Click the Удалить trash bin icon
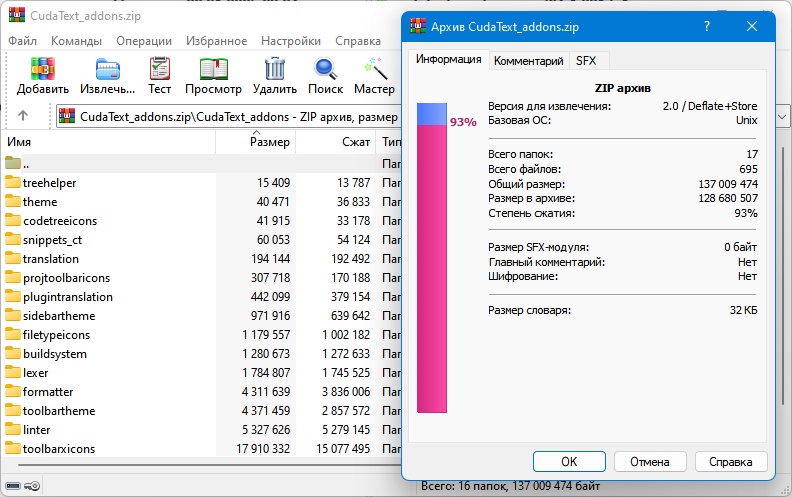 pos(275,69)
